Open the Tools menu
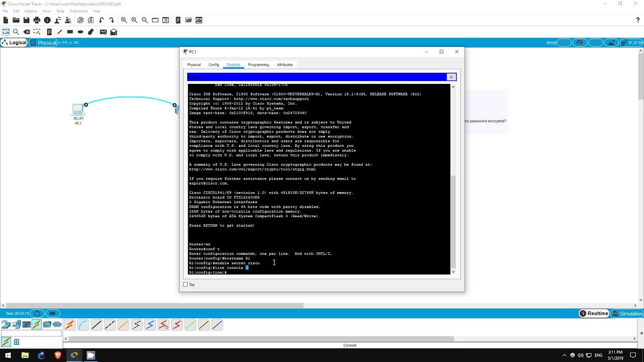Screen dimensions: 644x362 (x=60, y=11)
